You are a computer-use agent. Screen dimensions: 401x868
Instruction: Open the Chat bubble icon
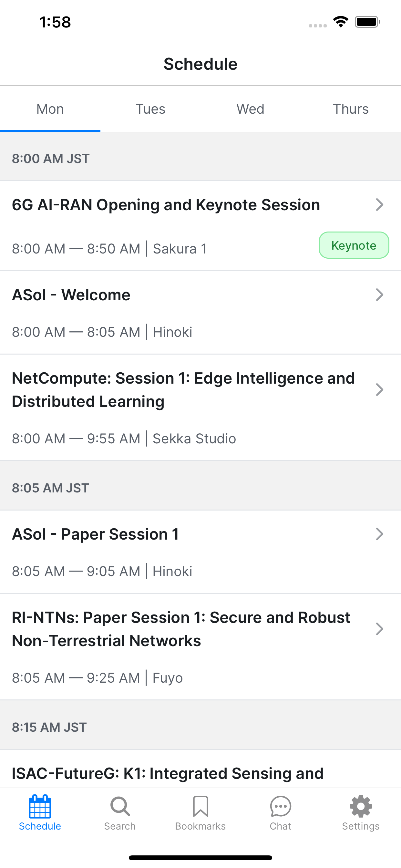coord(280,806)
